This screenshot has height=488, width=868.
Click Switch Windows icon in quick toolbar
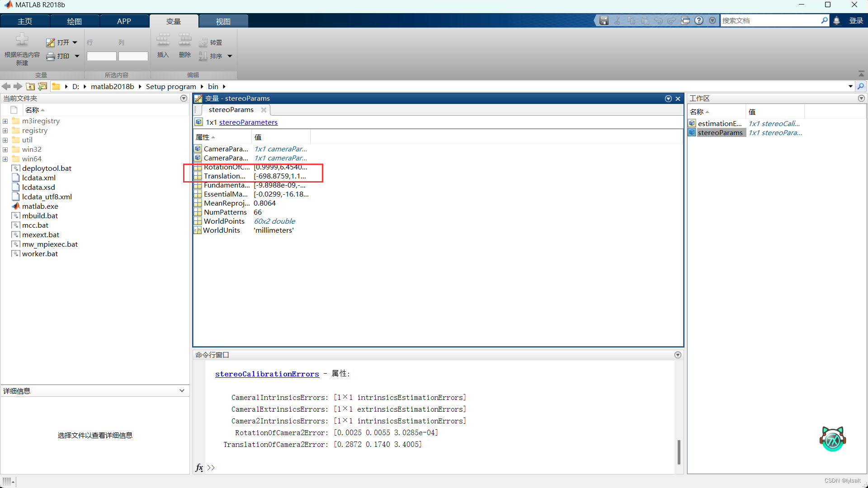685,21
